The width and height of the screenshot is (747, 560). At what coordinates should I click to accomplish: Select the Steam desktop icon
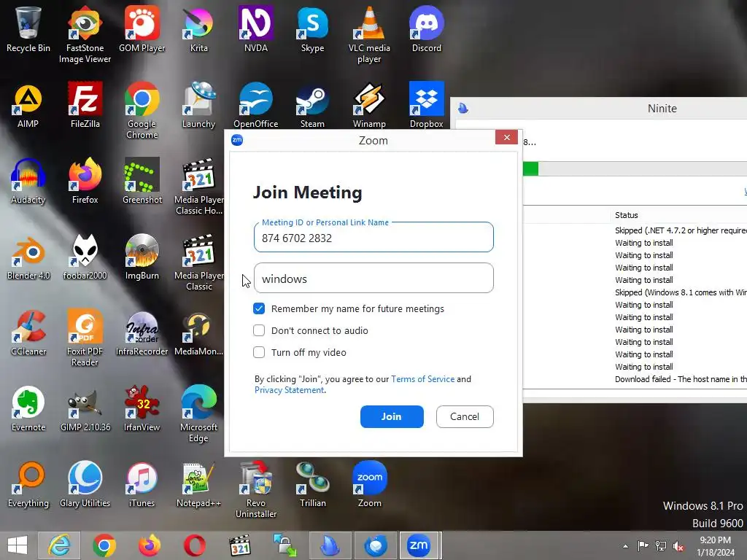[312, 105]
